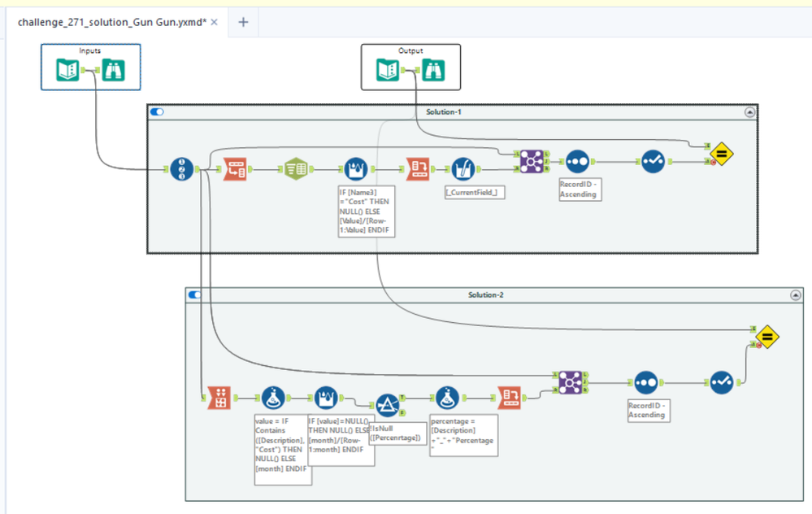Select the Formula tool with 'percentage =' annotation

click(x=447, y=398)
